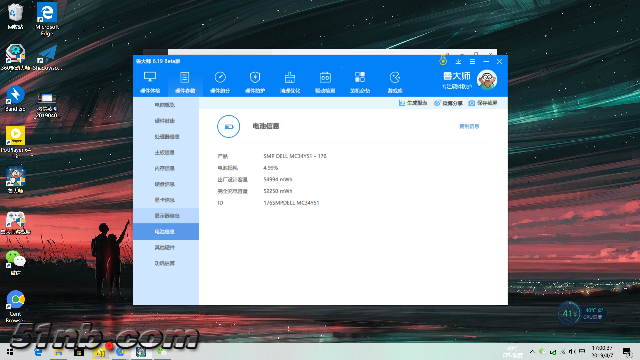Open PotPlayer yellow desktop shortcut
Viewport: 640px width, 360px height.
click(x=15, y=141)
